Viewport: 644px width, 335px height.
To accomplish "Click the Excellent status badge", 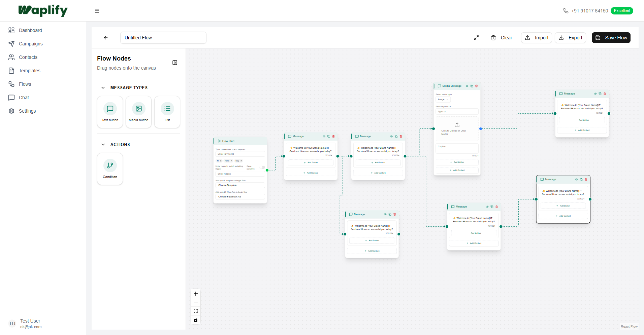I will click(x=622, y=11).
